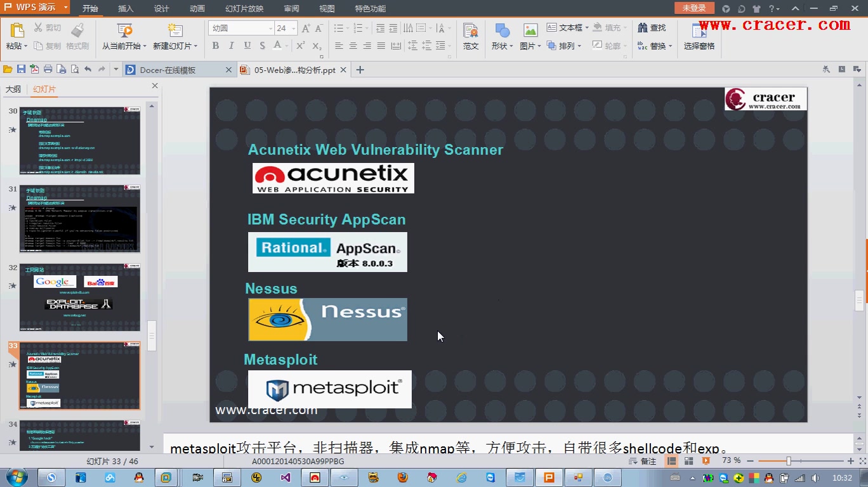Justify text alignment
Image resolution: width=868 pixels, height=487 pixels.
pos(381,46)
